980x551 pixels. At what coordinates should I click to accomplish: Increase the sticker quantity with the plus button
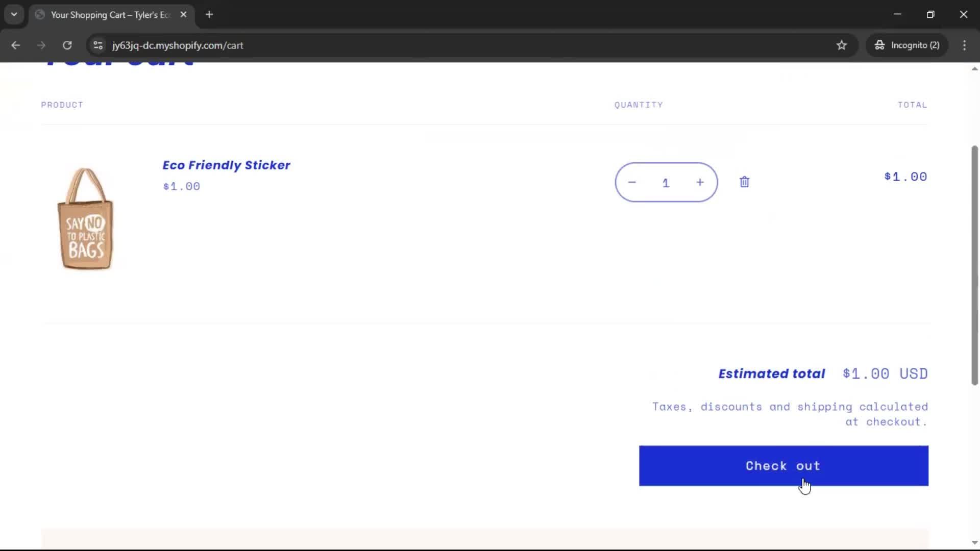coord(700,182)
